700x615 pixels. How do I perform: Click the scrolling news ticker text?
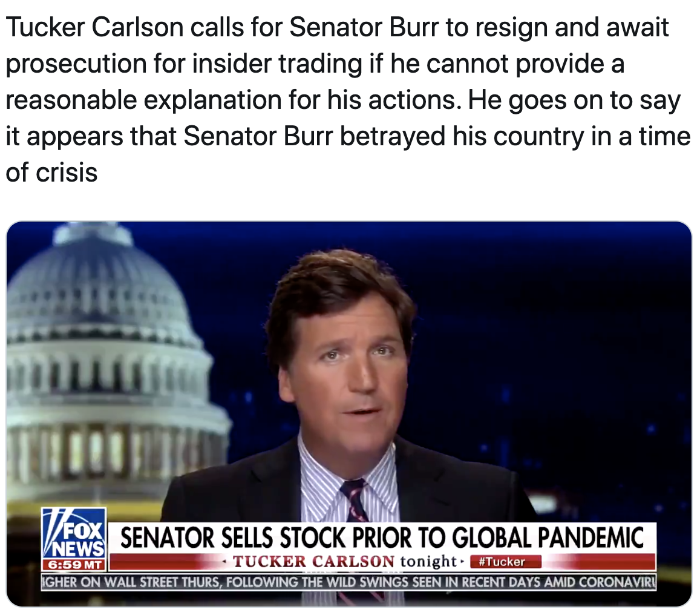click(348, 582)
